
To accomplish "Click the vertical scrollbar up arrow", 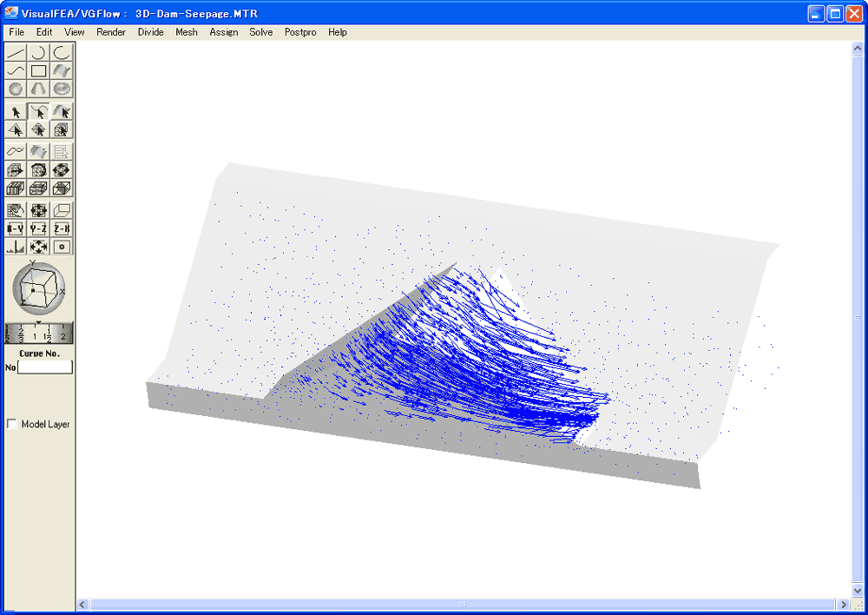I will [858, 48].
